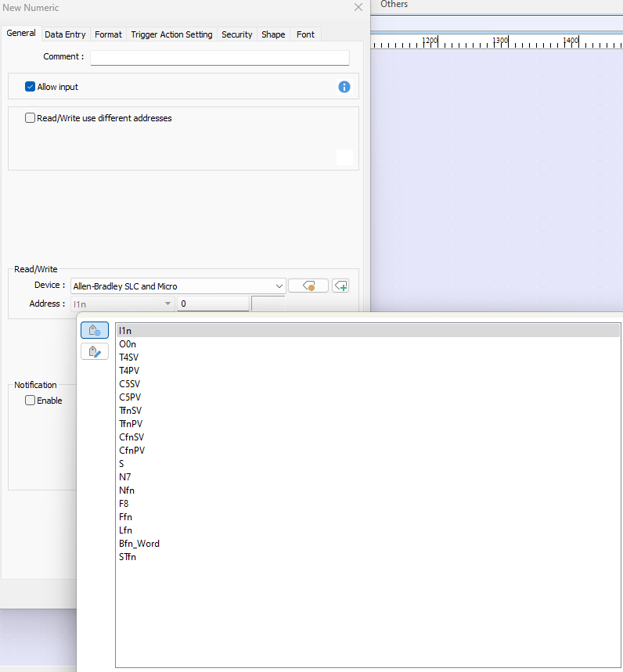The width and height of the screenshot is (623, 672).
Task: Switch to the General tab
Action: 21,34
